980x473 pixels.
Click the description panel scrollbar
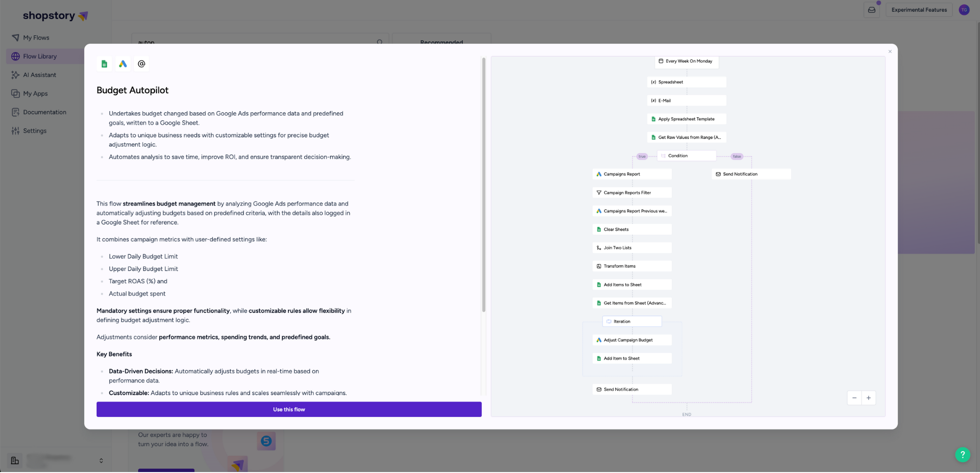click(484, 185)
